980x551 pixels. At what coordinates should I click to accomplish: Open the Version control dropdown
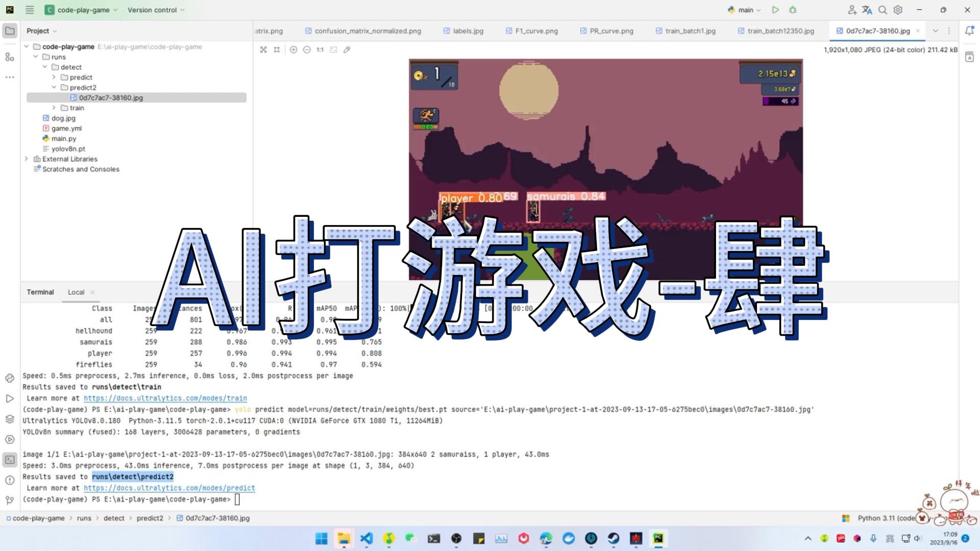click(156, 10)
